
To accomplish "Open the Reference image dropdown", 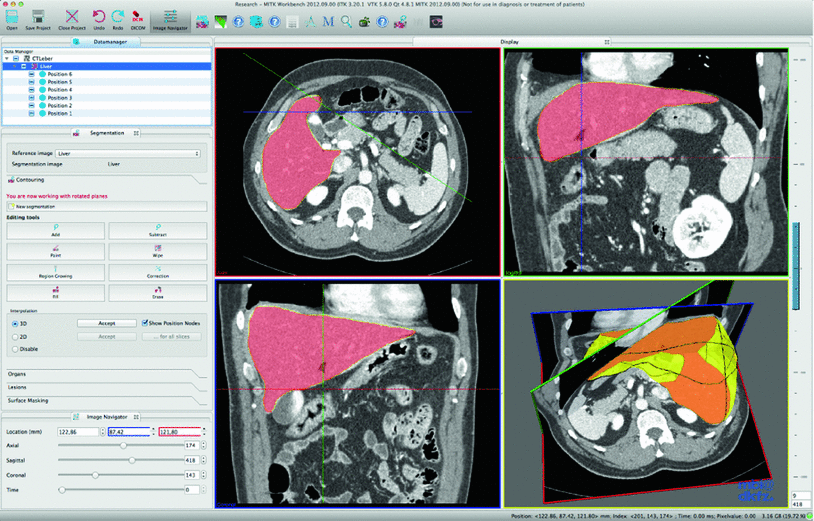I will pyautogui.click(x=128, y=154).
